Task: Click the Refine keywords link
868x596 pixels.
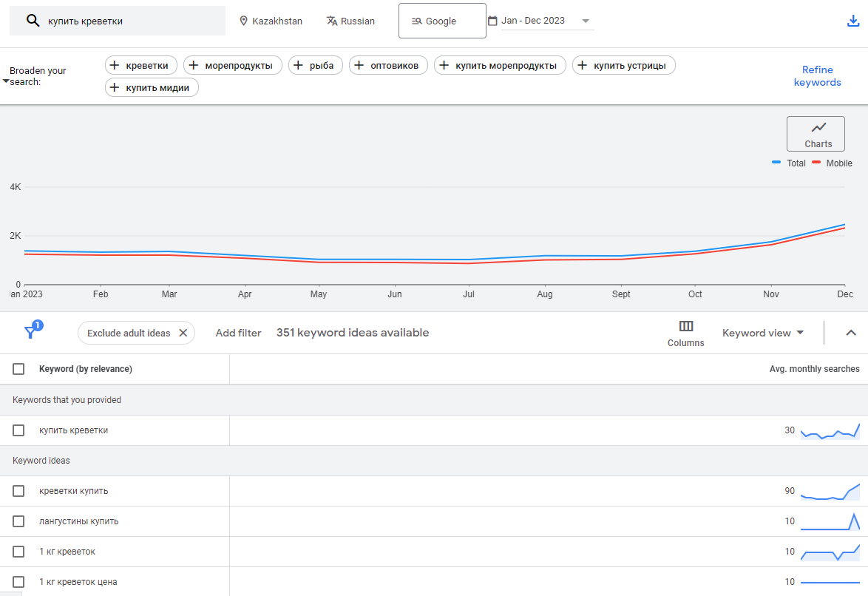Action: coord(817,76)
